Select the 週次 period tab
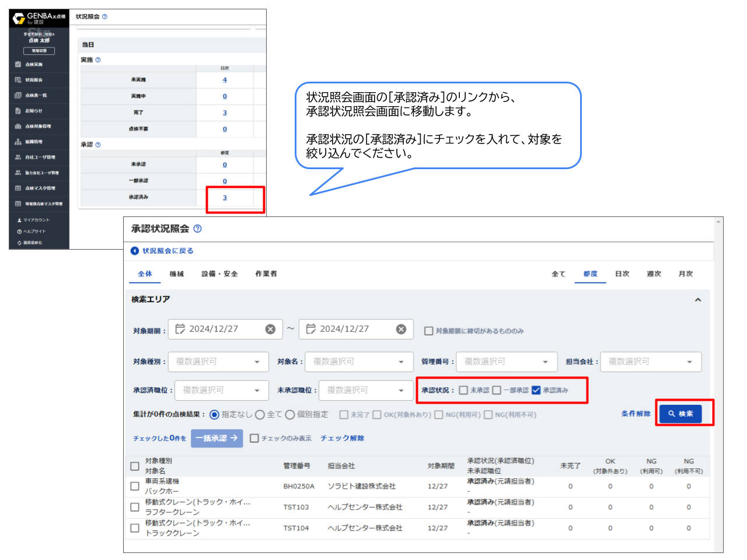This screenshot has height=560, width=747. [x=654, y=274]
